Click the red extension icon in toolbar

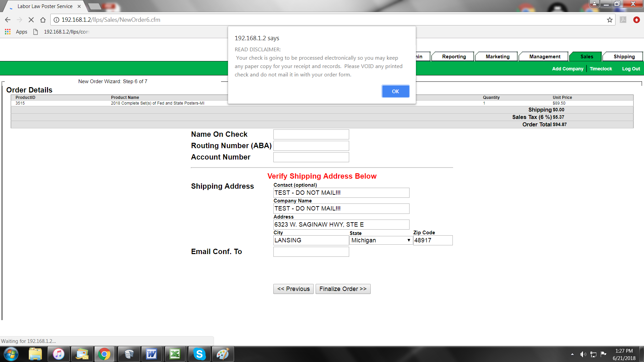(x=636, y=20)
